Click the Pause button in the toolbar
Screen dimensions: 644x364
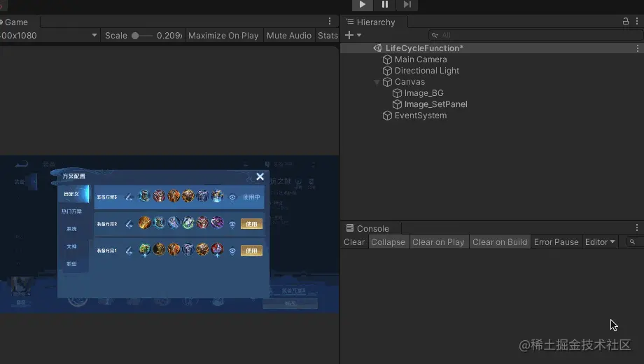pos(385,4)
